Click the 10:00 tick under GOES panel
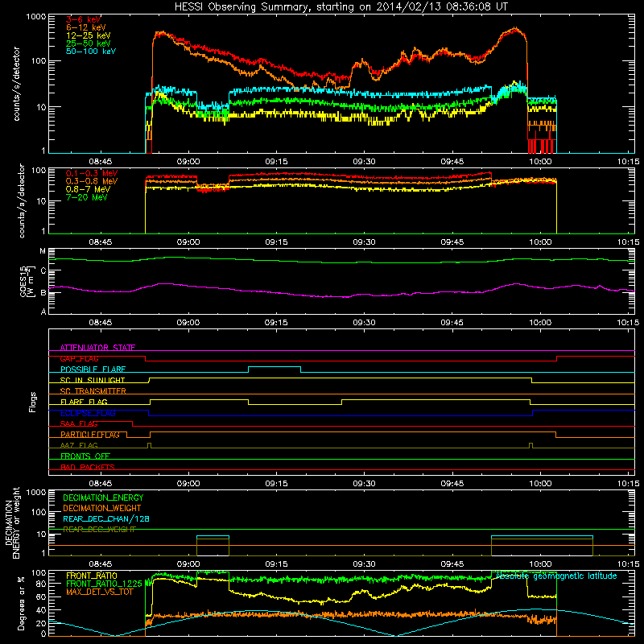 click(540, 323)
